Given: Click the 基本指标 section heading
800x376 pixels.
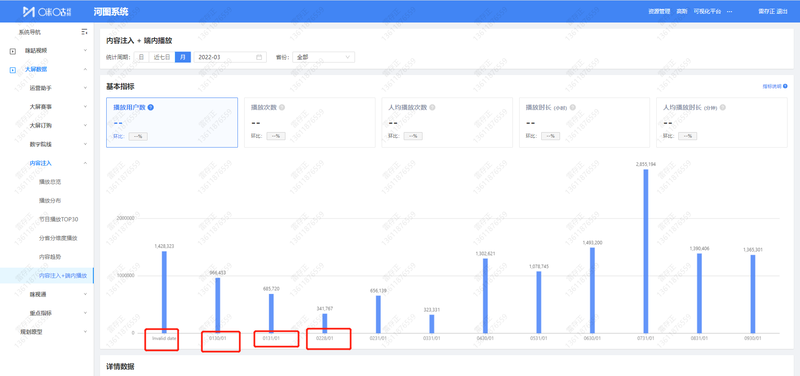Looking at the screenshot, I should click(120, 87).
